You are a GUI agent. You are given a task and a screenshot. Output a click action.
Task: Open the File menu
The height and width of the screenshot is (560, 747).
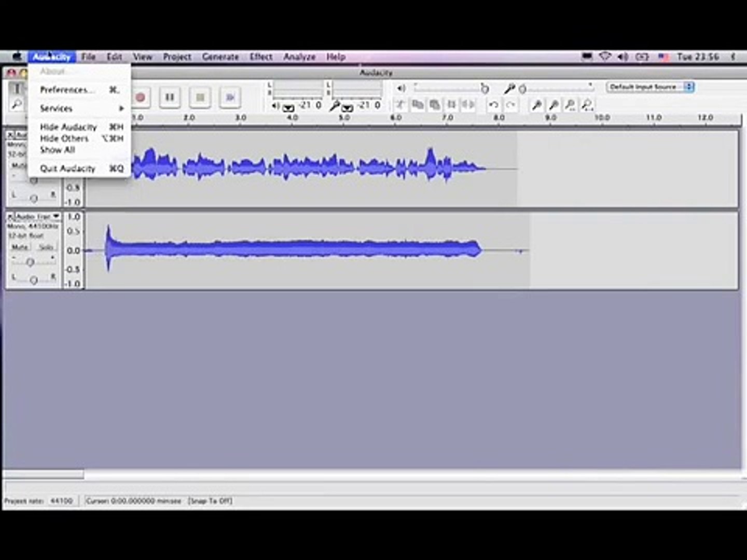click(x=88, y=57)
